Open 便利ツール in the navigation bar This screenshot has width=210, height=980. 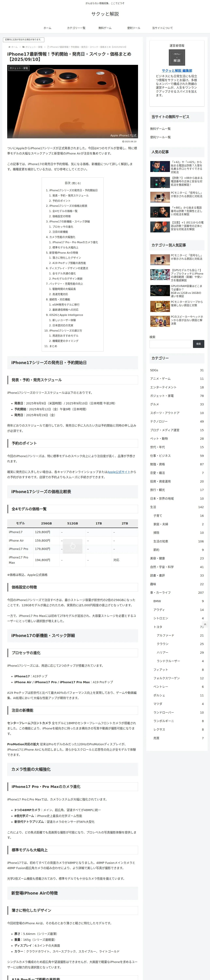tap(134, 28)
